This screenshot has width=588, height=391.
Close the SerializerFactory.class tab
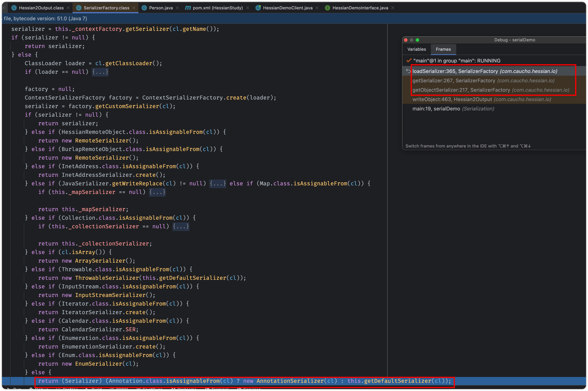click(134, 8)
